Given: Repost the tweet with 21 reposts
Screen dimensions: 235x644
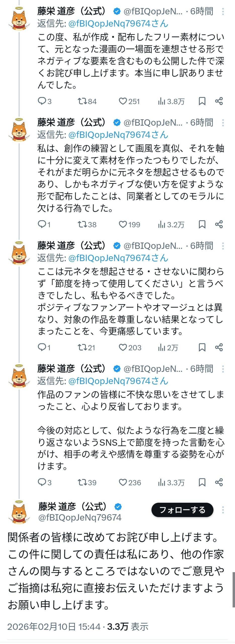Looking at the screenshot, I should [x=82, y=347].
